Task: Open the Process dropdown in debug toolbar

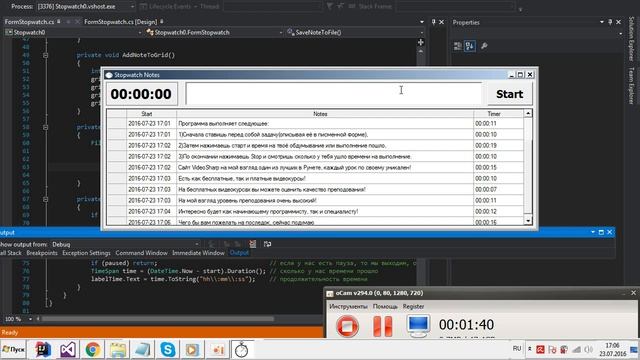Action: click(132, 7)
